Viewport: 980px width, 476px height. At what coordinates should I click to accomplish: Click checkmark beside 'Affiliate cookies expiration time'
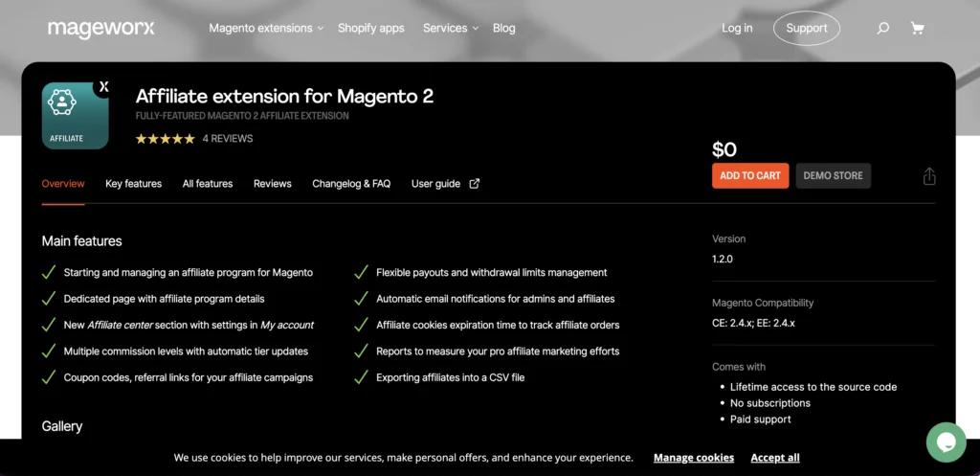click(x=361, y=326)
